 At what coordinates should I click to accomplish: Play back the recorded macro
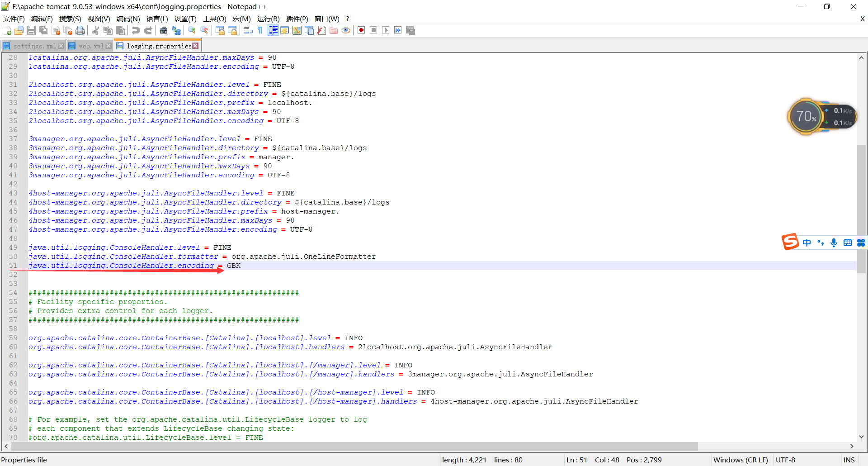(x=386, y=30)
